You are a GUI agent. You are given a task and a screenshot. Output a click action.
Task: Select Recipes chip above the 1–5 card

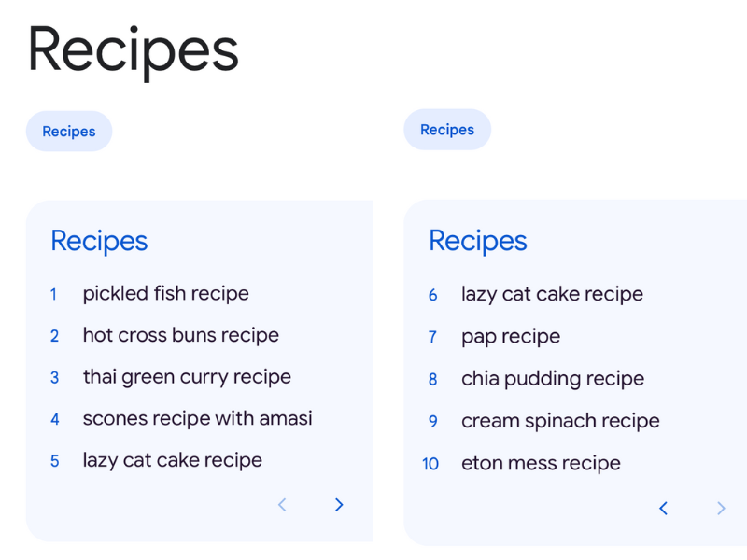pyautogui.click(x=69, y=132)
